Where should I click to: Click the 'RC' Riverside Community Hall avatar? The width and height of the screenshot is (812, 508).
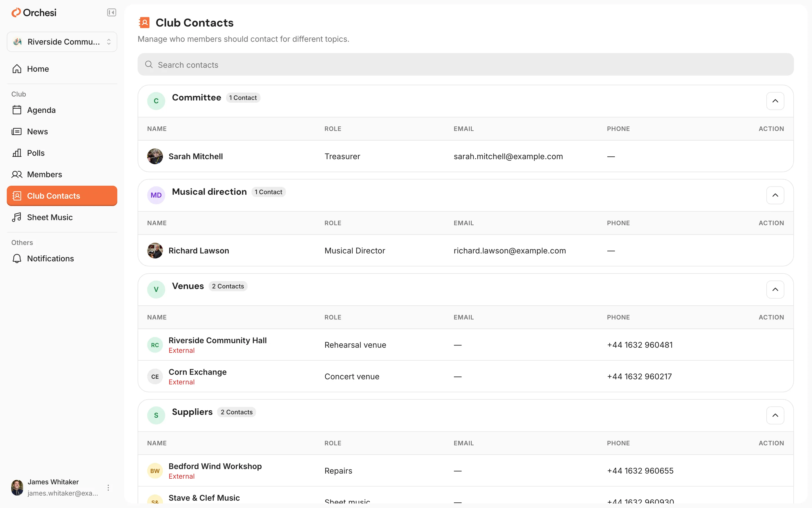(155, 345)
